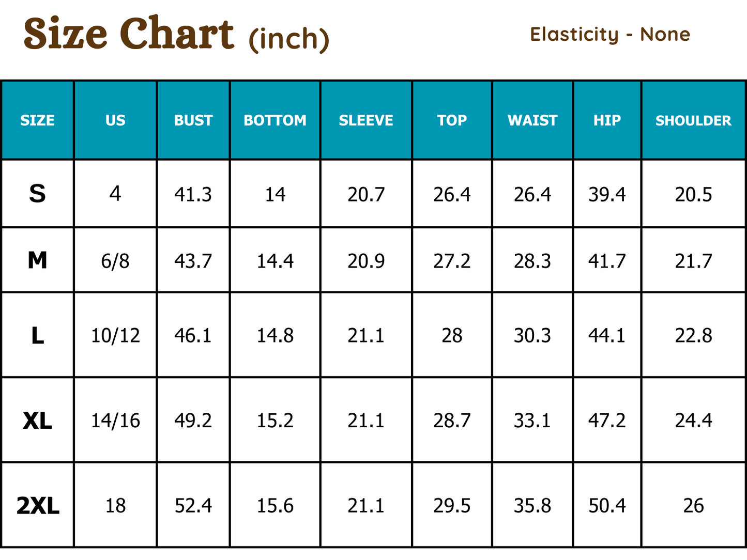Image resolution: width=747 pixels, height=560 pixels.
Task: Click the 2XL size row label
Action: click(x=38, y=506)
